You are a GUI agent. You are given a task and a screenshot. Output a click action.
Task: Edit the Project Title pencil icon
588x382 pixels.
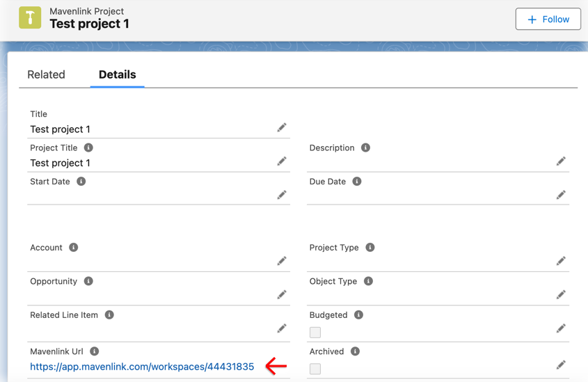(x=282, y=161)
